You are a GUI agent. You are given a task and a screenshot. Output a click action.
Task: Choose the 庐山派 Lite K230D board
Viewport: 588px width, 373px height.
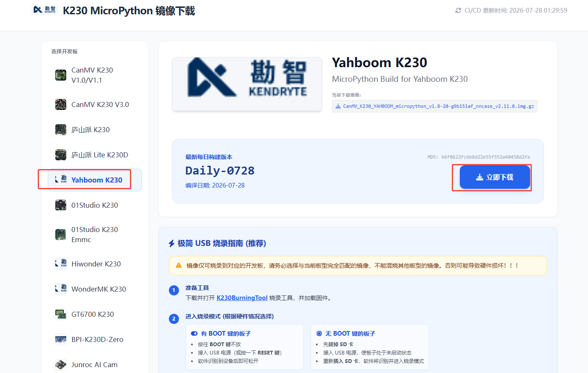(x=95, y=155)
